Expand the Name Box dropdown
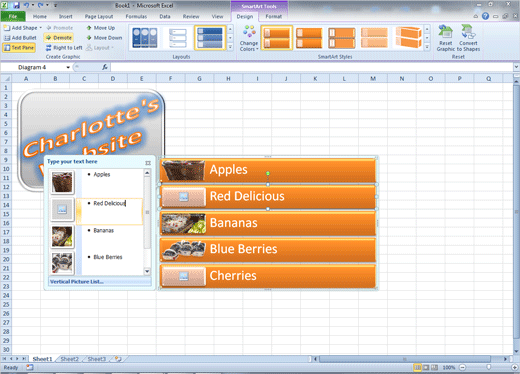Image resolution: width=520 pixels, height=374 pixels. click(68, 67)
